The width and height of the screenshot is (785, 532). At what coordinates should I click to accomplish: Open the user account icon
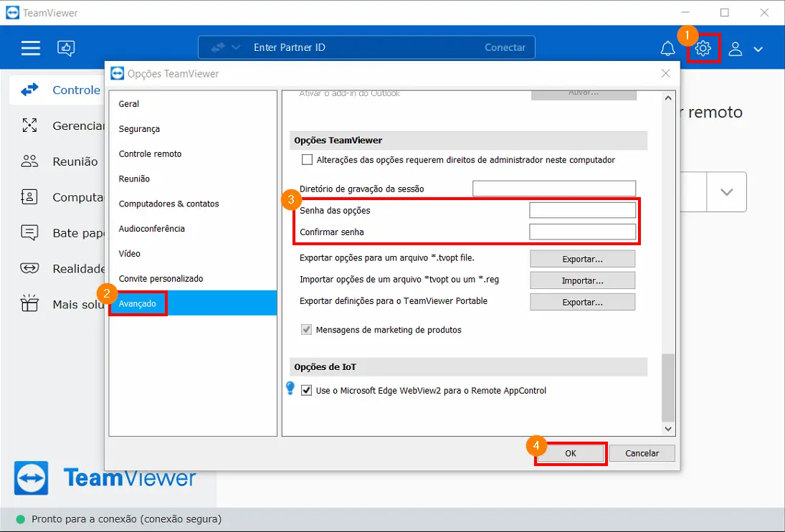pyautogui.click(x=735, y=49)
